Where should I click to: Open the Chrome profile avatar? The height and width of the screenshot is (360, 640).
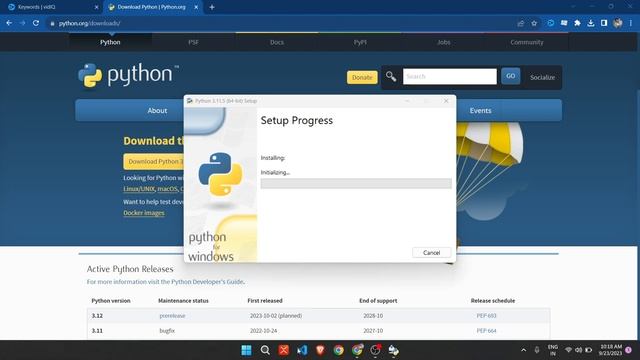(x=618, y=23)
